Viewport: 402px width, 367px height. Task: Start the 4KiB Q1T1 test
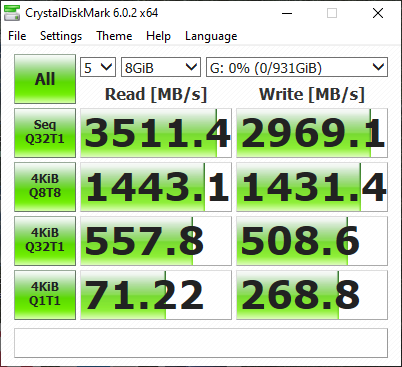45,295
